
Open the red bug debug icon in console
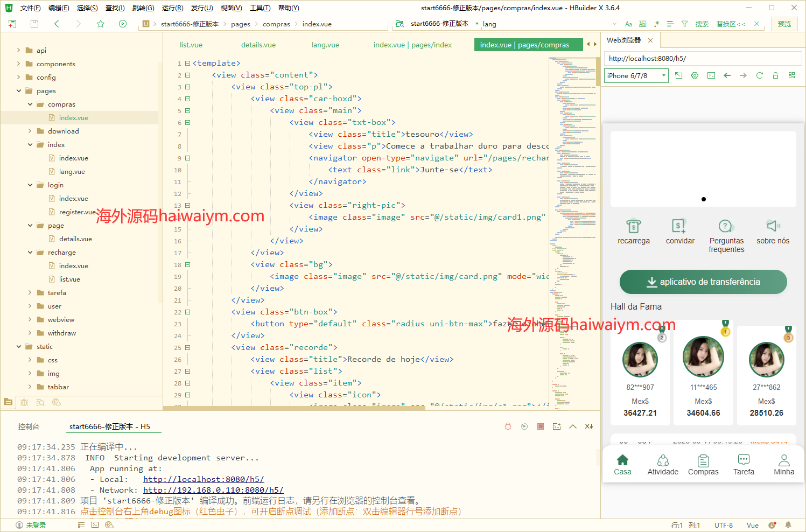(x=508, y=426)
